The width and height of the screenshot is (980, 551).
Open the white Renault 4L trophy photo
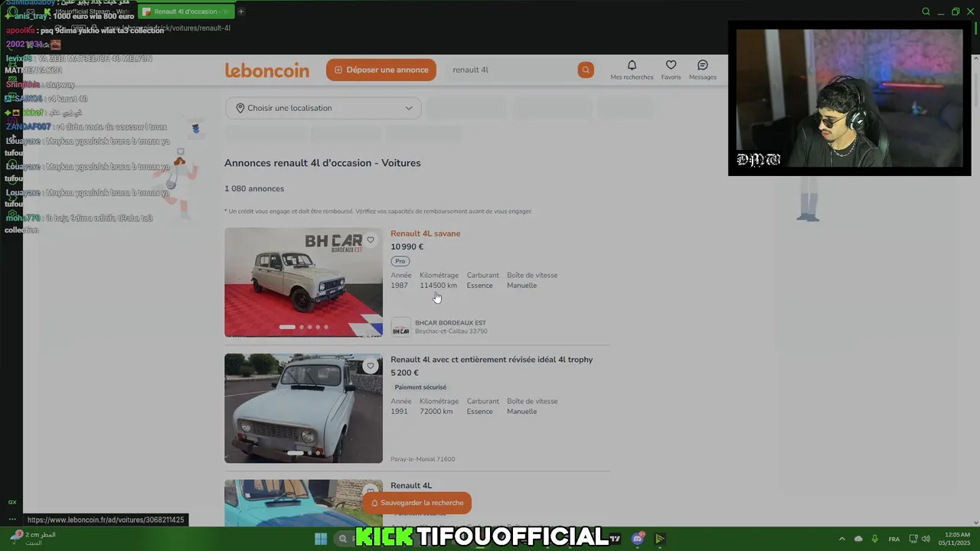[303, 408]
